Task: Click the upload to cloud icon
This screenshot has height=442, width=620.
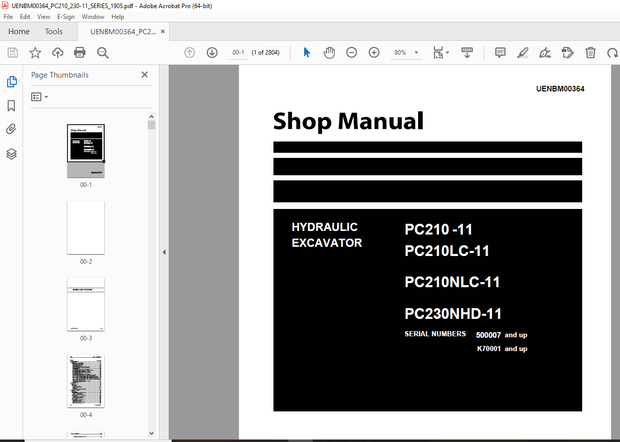Action: point(58,53)
